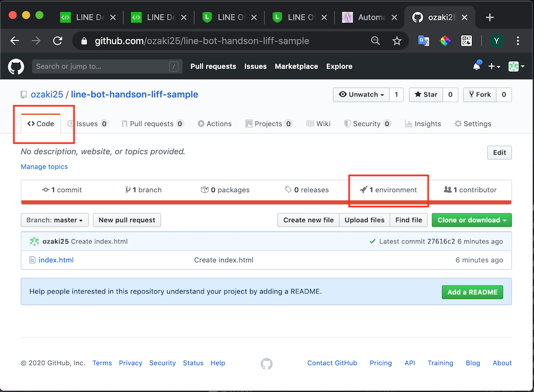Click Upload files button
Image resolution: width=534 pixels, height=392 pixels.
click(x=364, y=220)
